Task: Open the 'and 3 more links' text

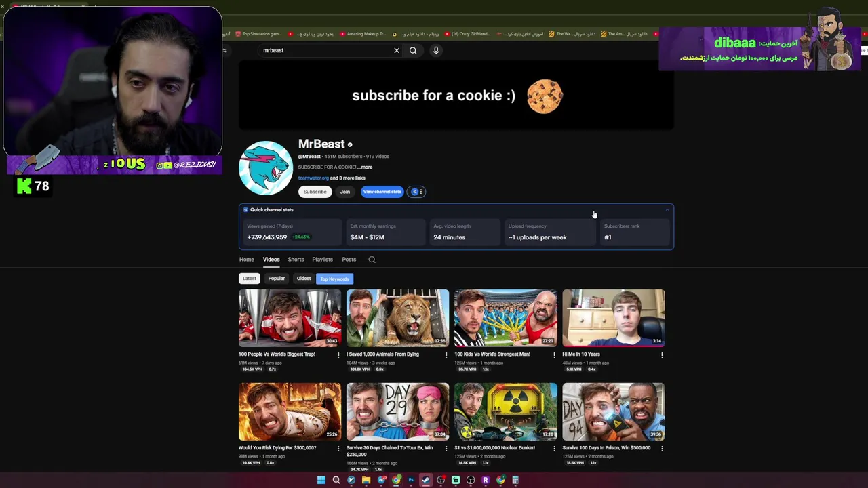Action: pos(348,178)
